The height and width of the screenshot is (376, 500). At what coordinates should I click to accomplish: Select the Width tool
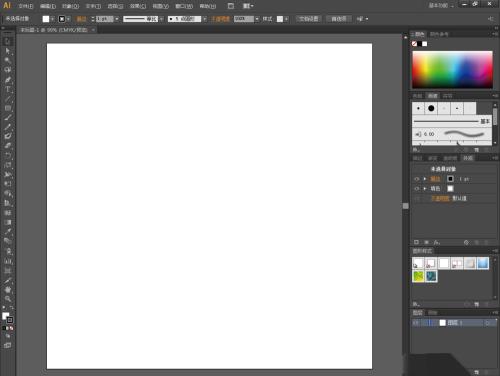[8, 174]
